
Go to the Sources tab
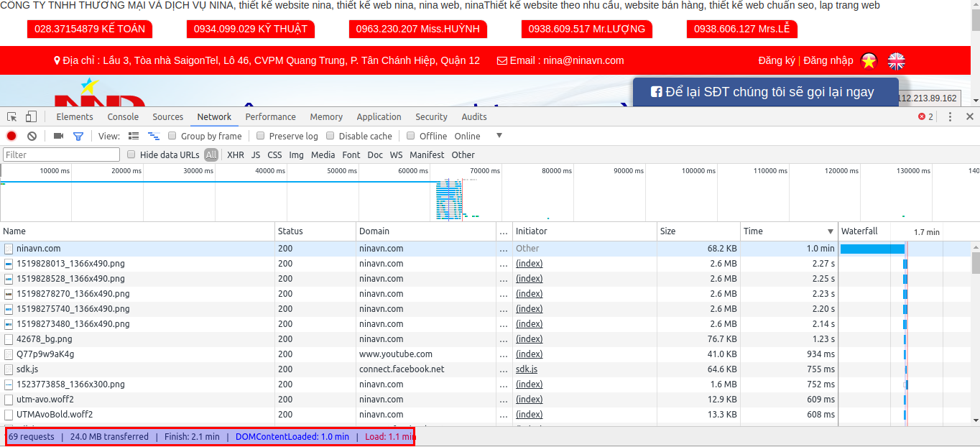(168, 116)
